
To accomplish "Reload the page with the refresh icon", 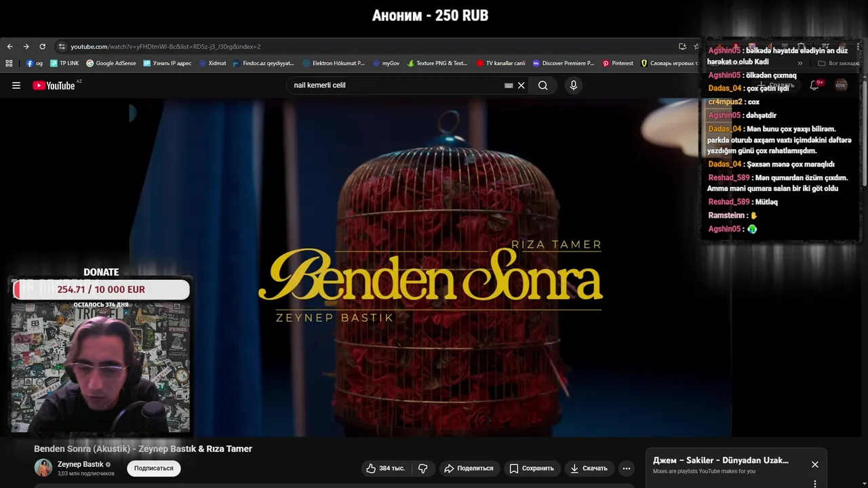I will [x=42, y=47].
